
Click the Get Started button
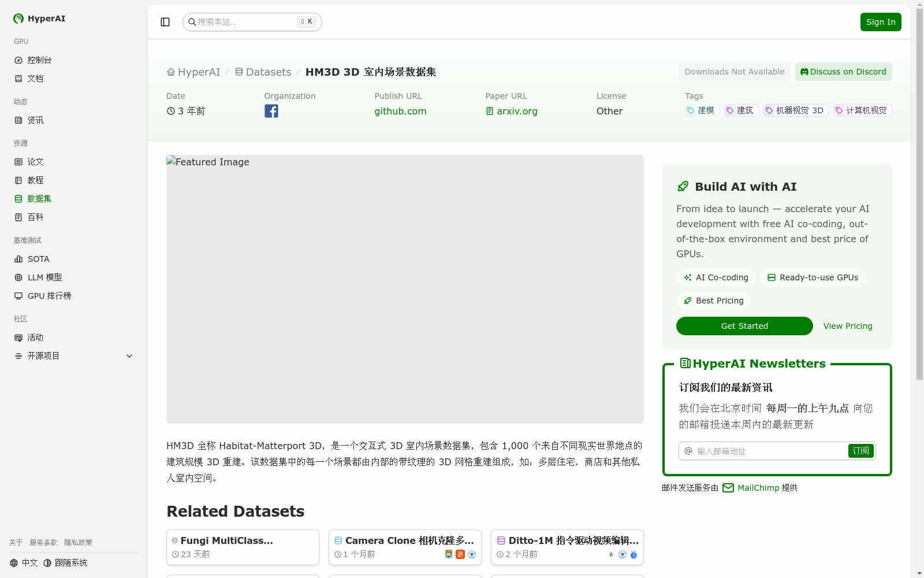point(744,326)
